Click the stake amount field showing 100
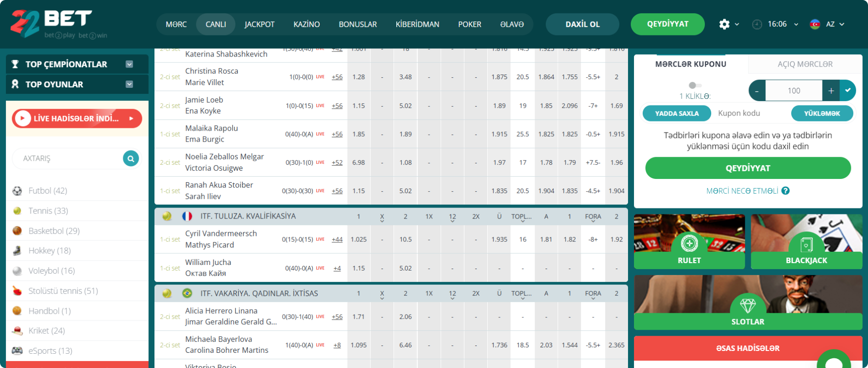 click(x=794, y=91)
